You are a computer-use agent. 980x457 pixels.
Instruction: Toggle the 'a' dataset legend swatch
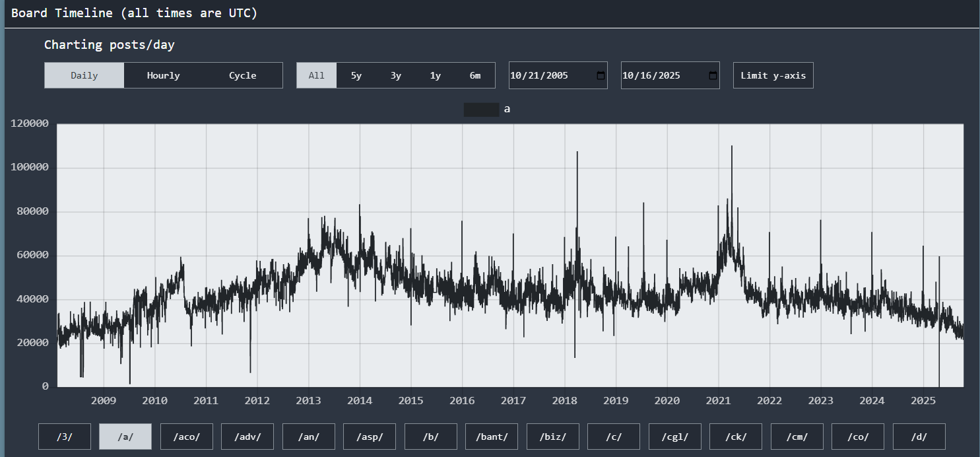481,110
